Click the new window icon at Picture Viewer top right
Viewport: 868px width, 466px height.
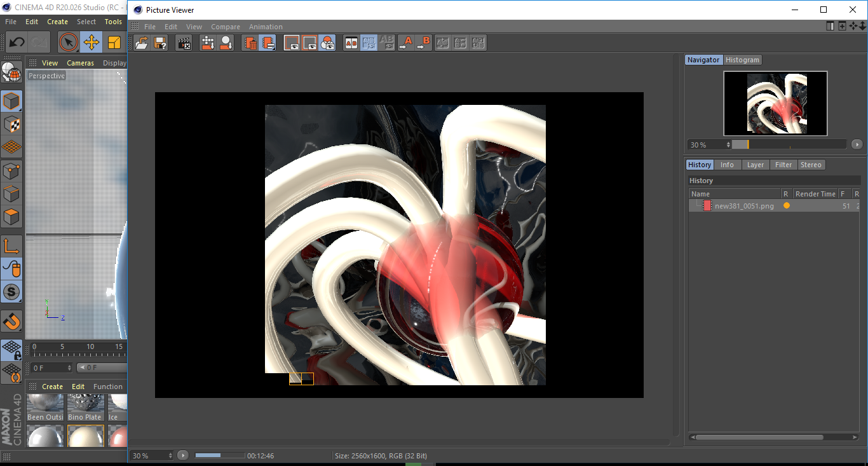click(x=842, y=26)
